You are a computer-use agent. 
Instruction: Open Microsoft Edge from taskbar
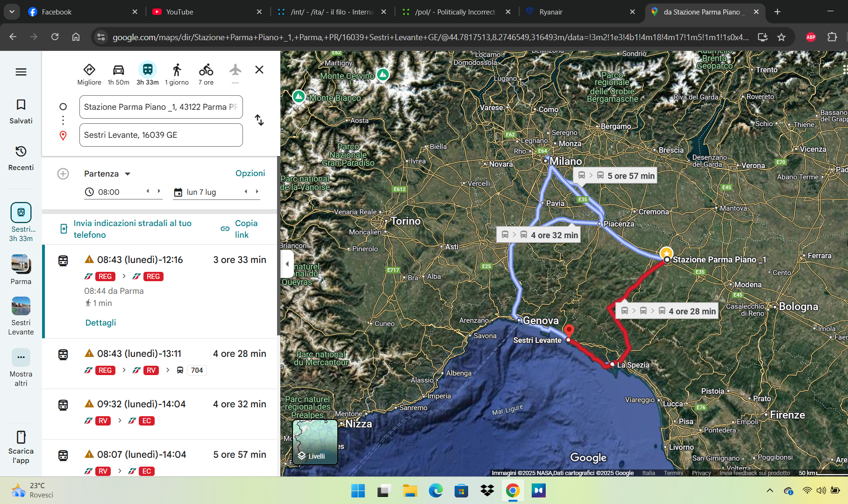click(435, 490)
